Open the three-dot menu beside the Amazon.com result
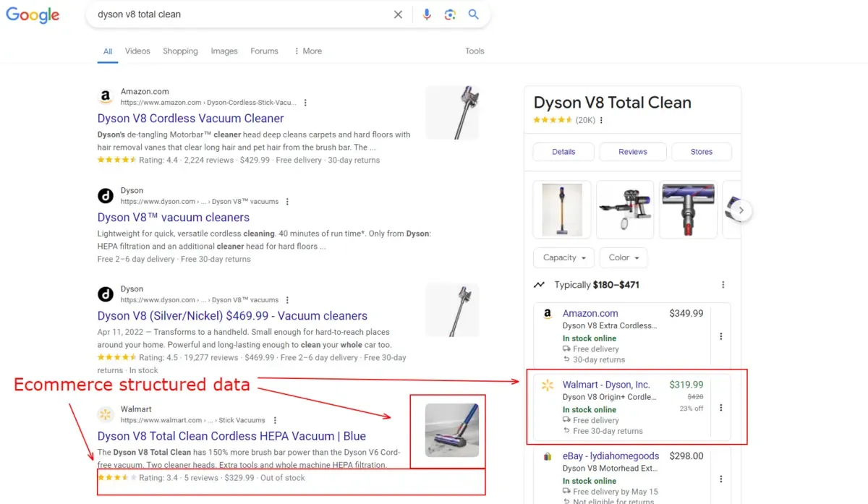Viewport: 868px width, 504px height. click(305, 102)
